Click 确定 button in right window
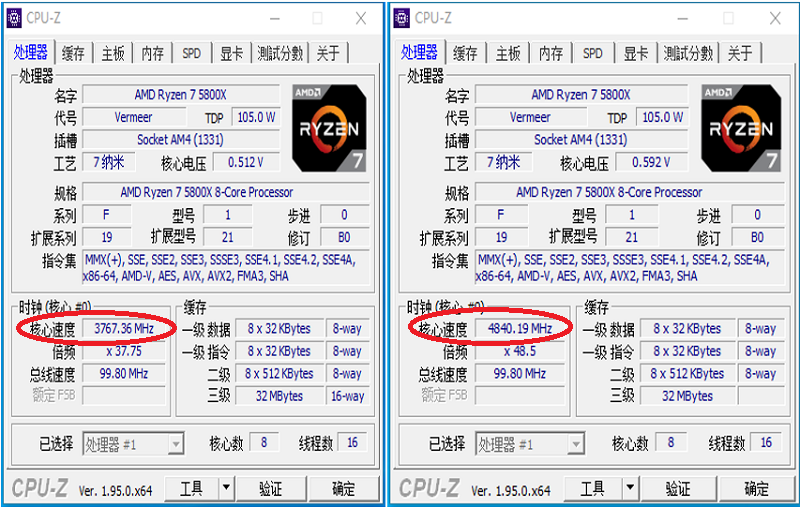Screen dimensions: 800x508 tap(757, 489)
